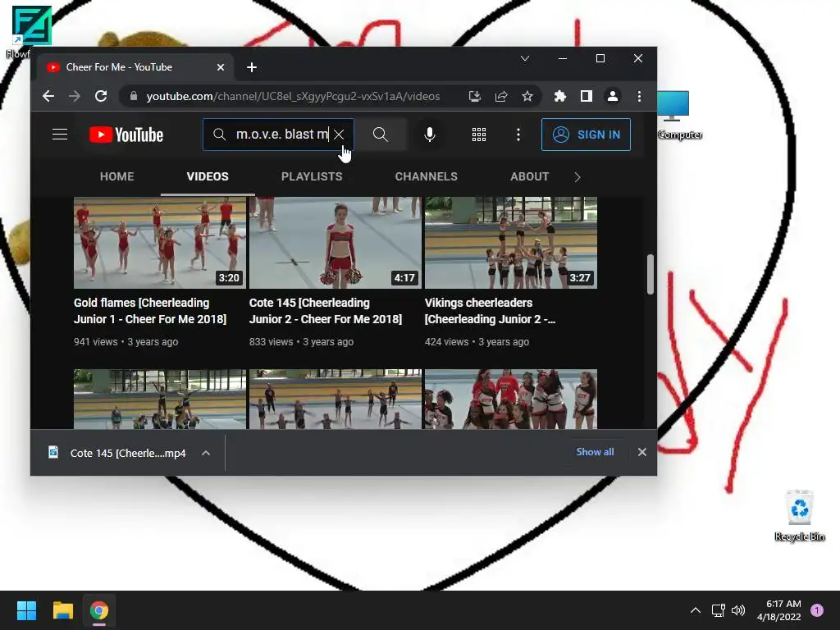Click the page vertical scrollbar thumb
840x630 pixels.
click(x=651, y=274)
